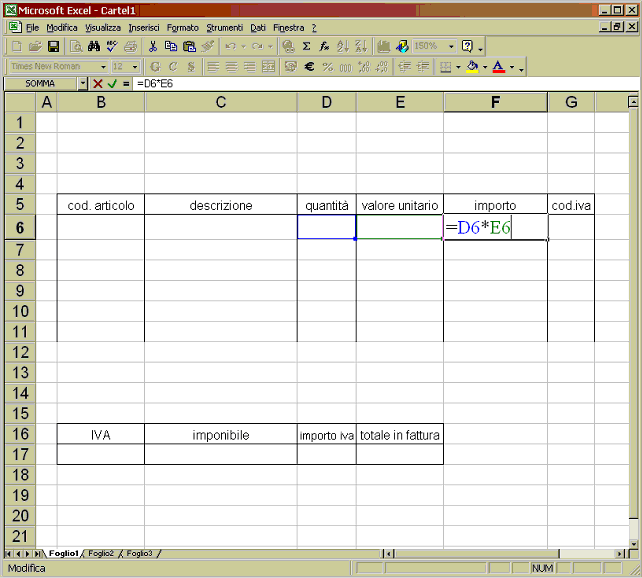Viewport: 642px width, 578px height.
Task: Click the Paste clipboard icon
Action: click(x=189, y=46)
